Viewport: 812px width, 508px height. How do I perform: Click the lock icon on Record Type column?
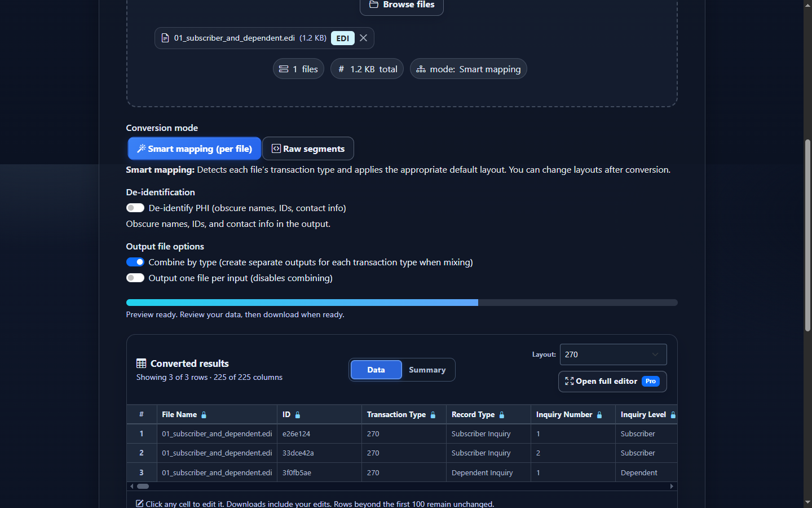tap(502, 415)
